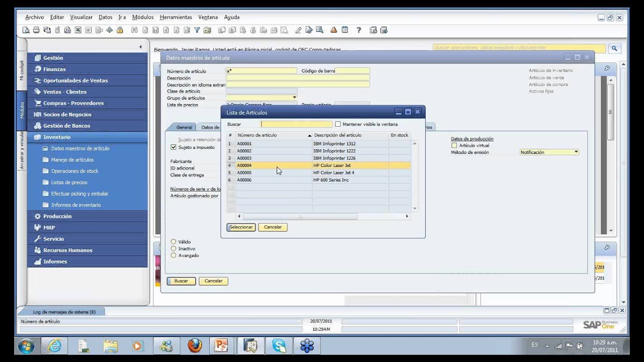Go to the first data record icon

pos(155,30)
